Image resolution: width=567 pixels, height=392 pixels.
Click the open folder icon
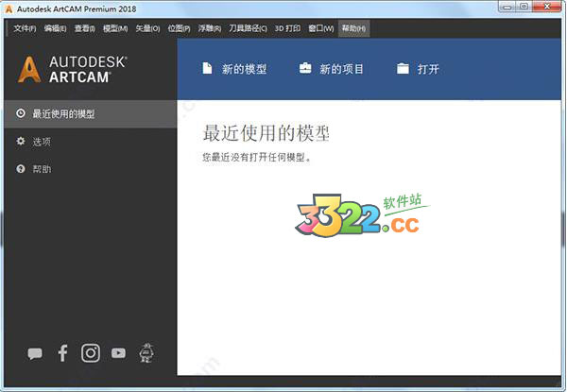point(403,68)
